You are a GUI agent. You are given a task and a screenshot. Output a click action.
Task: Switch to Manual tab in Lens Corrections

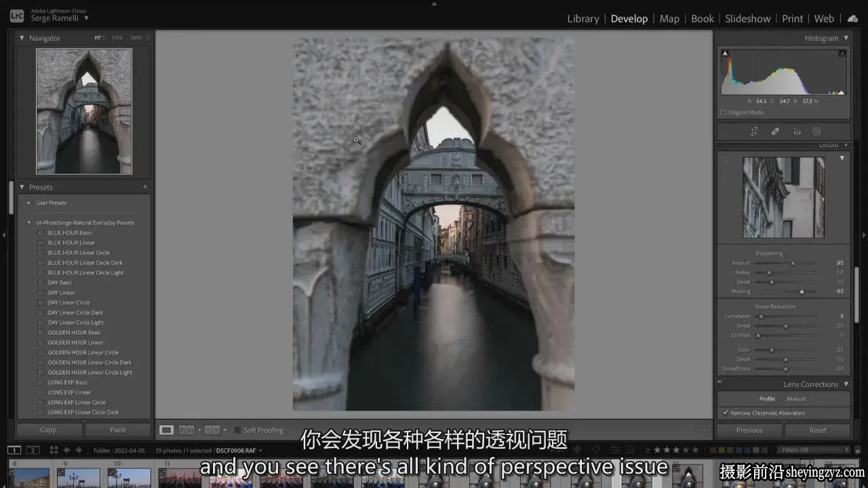(796, 399)
